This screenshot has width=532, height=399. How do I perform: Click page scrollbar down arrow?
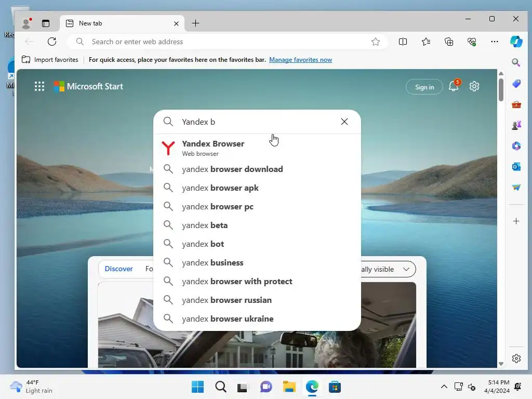(x=501, y=364)
